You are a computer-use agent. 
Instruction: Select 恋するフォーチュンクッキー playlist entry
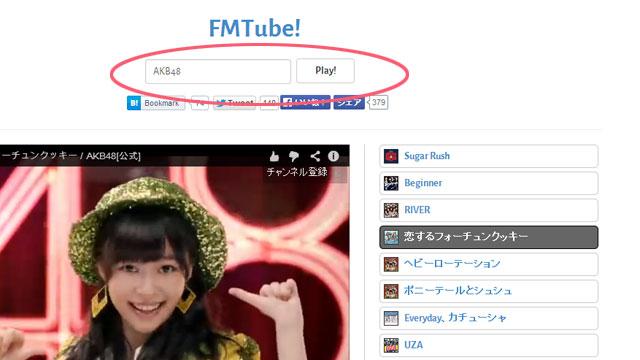tap(489, 237)
